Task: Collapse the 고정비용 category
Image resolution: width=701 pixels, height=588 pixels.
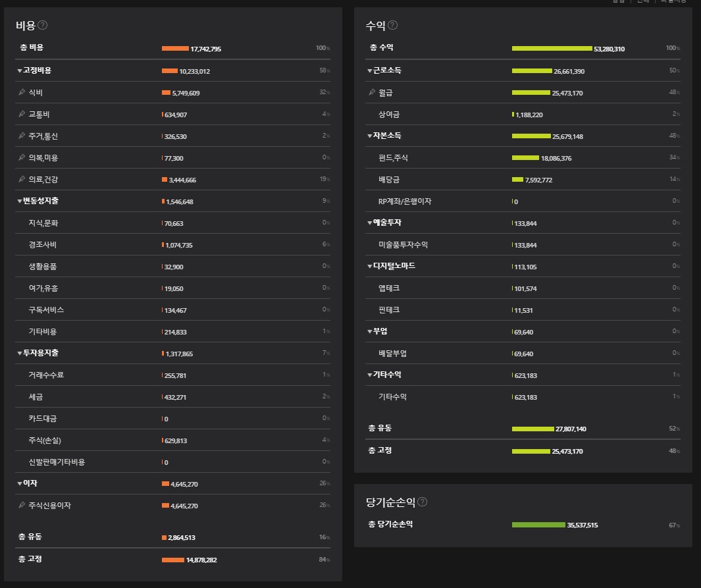Action: [x=20, y=70]
